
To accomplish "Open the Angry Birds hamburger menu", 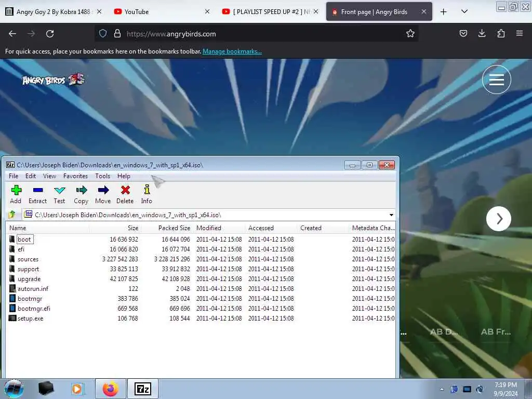I will click(496, 79).
